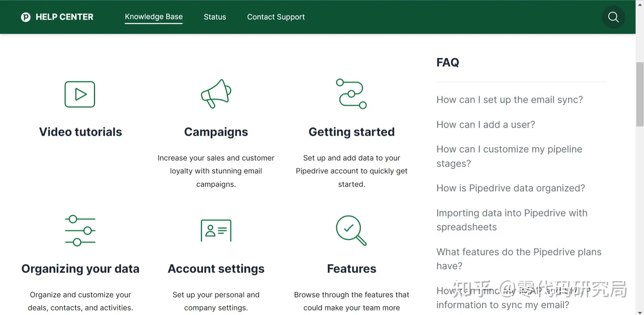The width and height of the screenshot is (644, 315).
Task: Click the Getting started description text
Action: click(x=352, y=171)
